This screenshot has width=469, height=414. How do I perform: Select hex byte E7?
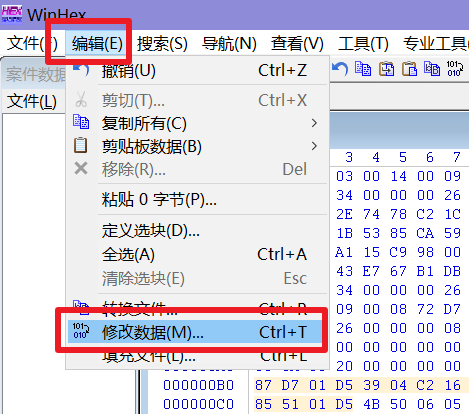(x=371, y=271)
